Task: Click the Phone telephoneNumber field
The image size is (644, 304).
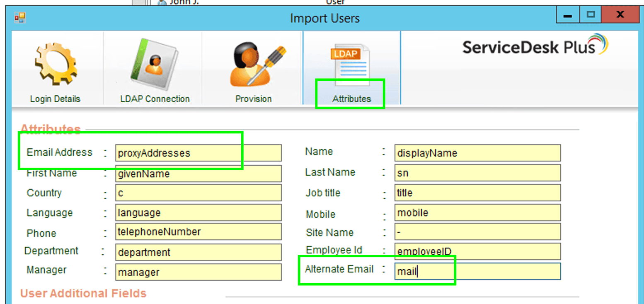Action: coord(198,232)
